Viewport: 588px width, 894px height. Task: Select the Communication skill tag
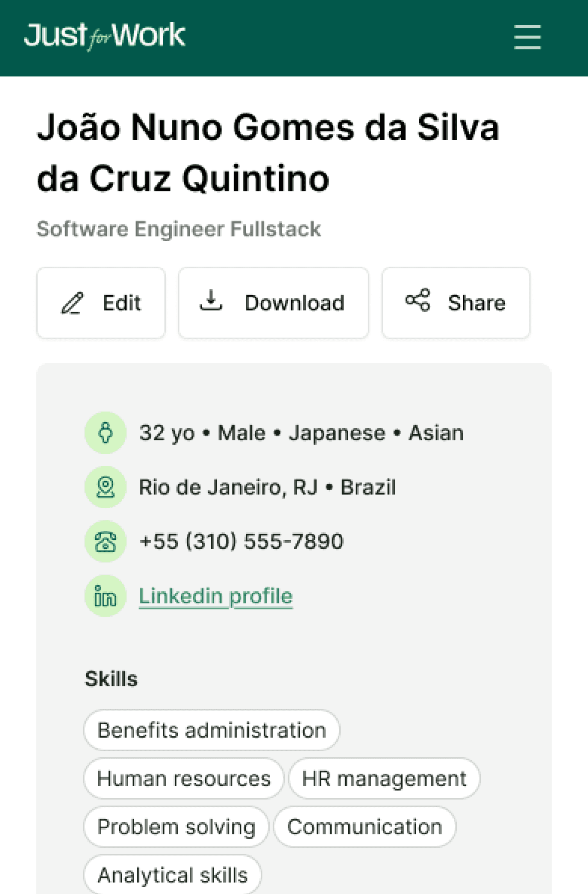tap(365, 826)
